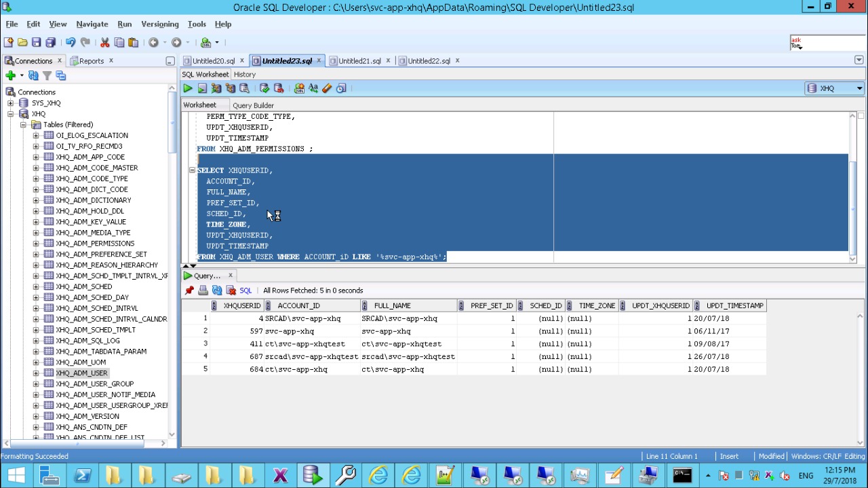
Task: Switch to the Query Builder view
Action: [253, 105]
